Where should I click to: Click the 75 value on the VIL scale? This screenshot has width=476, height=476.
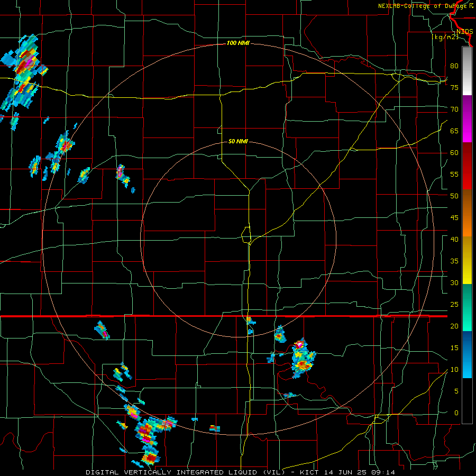coord(454,87)
